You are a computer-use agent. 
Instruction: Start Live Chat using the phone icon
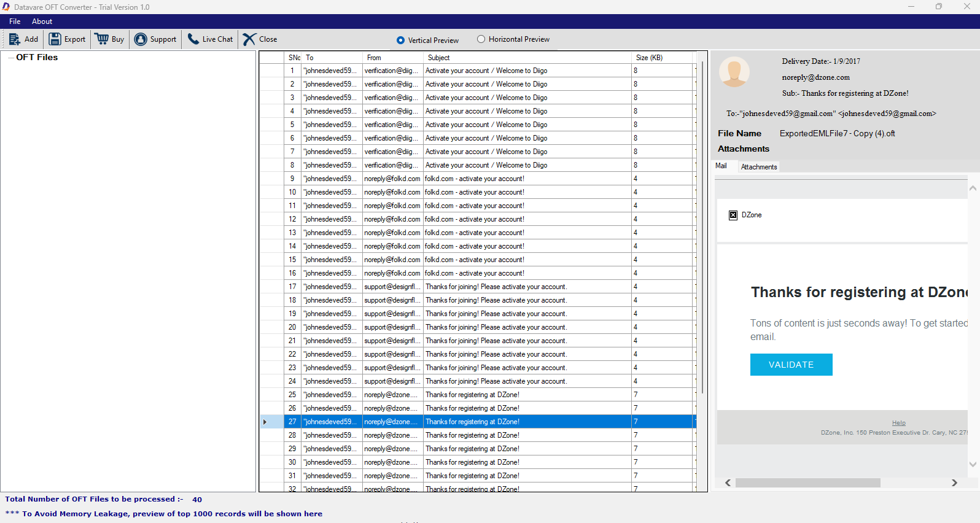tap(193, 39)
